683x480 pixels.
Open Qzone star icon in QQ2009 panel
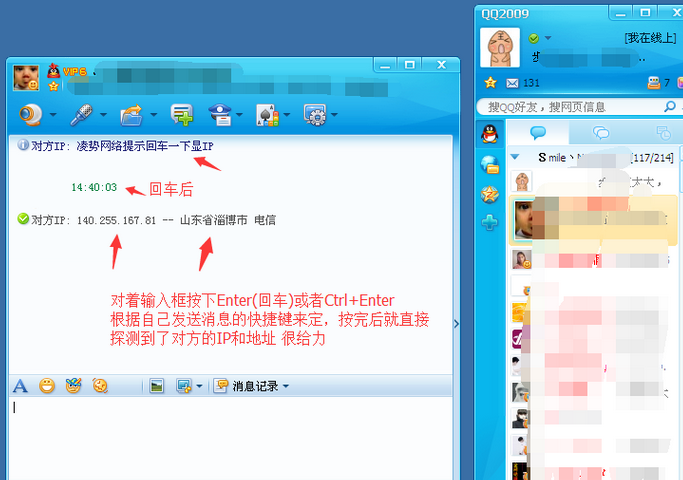point(490,82)
